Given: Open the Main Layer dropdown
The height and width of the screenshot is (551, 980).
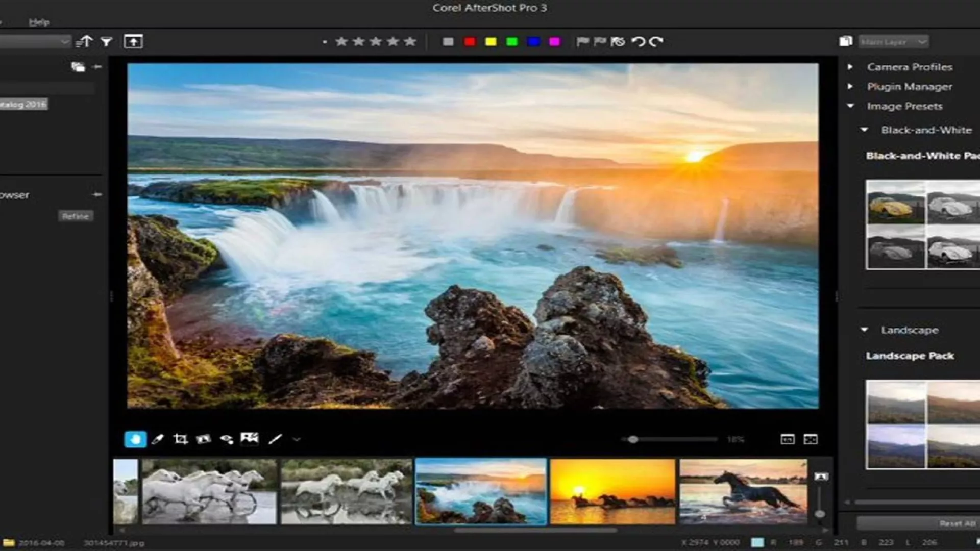Looking at the screenshot, I should (x=893, y=42).
